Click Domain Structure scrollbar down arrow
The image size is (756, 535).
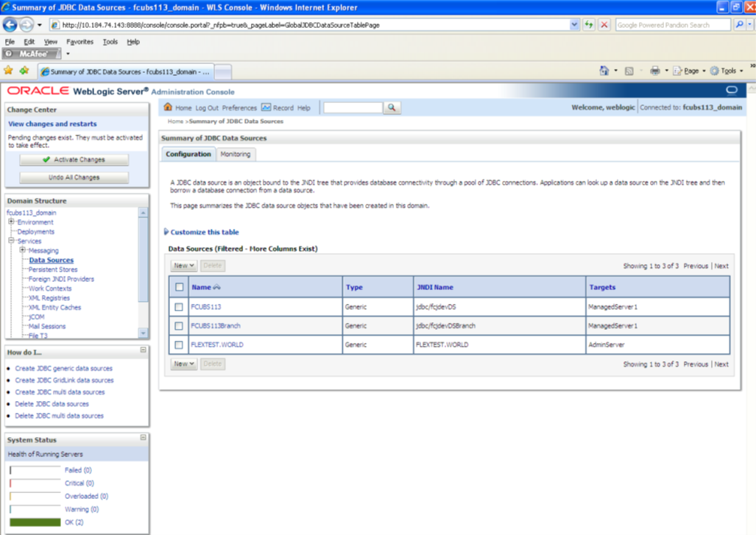tap(144, 333)
